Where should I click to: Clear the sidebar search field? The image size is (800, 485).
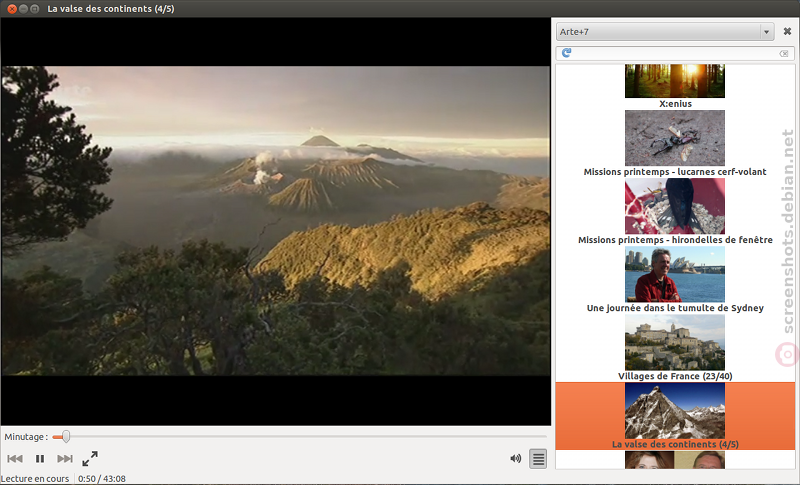click(x=784, y=53)
